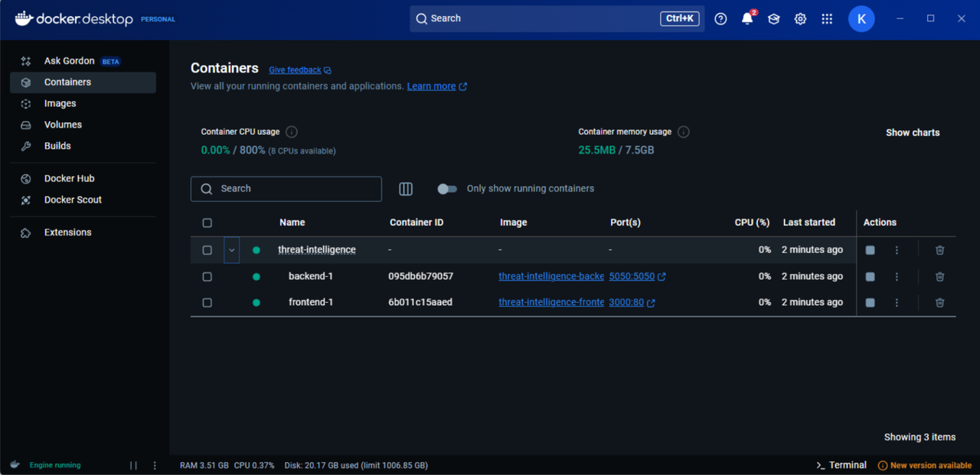Screen dimensions: 980x475
Task: Open Docker Hub in sidebar
Action: pyautogui.click(x=83, y=178)
